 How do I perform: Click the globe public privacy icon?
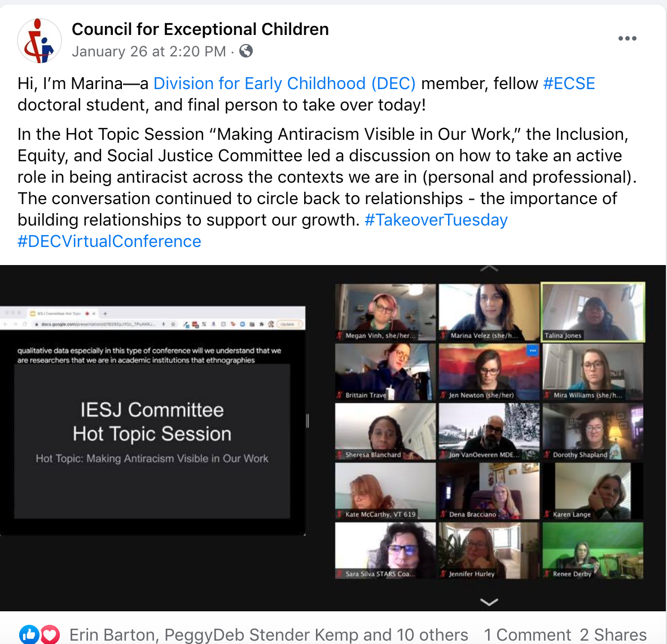tap(246, 51)
